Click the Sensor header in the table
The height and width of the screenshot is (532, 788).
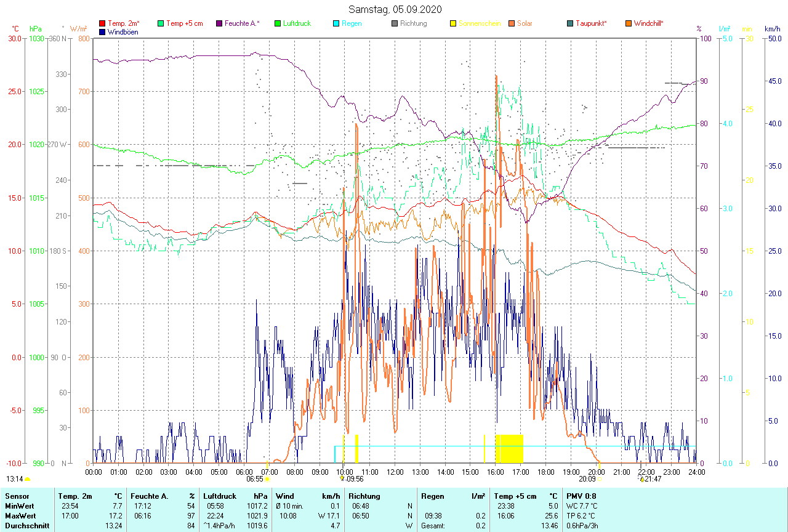click(x=17, y=496)
